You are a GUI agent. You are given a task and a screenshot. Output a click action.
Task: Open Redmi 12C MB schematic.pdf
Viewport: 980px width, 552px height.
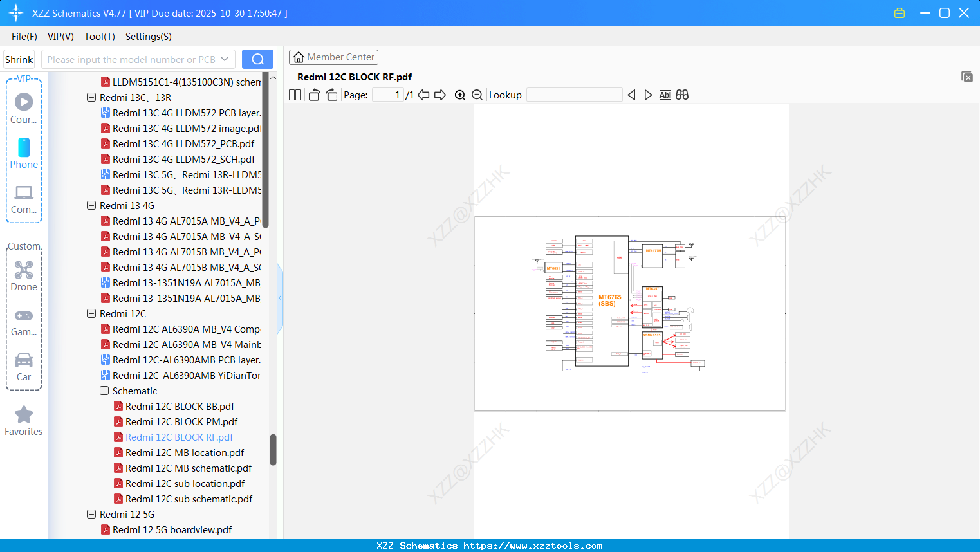point(188,468)
